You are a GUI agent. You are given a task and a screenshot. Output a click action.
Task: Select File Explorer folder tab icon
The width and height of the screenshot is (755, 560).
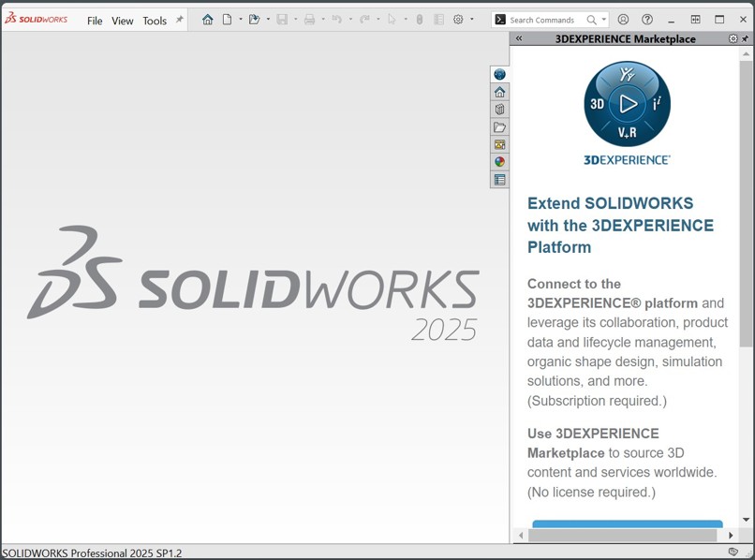coord(500,127)
